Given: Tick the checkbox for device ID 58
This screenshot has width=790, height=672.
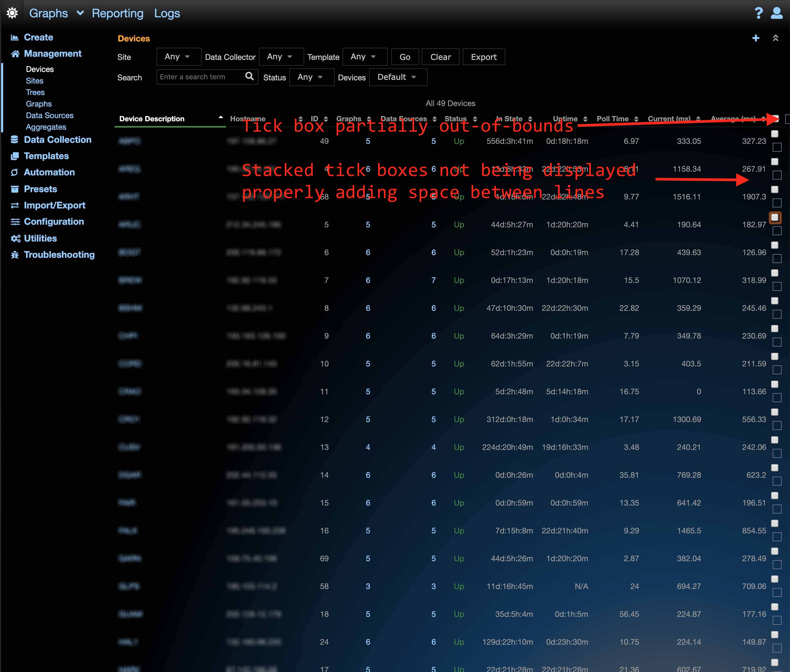Looking at the screenshot, I should coord(775,579).
